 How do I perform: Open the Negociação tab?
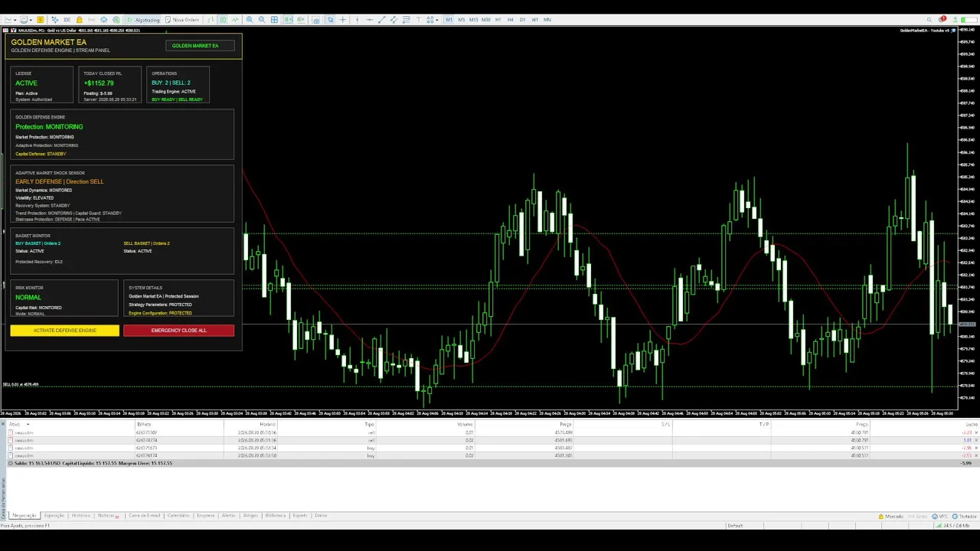tap(24, 516)
